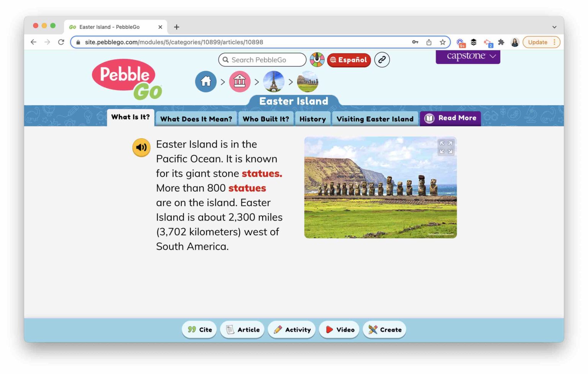This screenshot has height=374, width=588.
Task: Expand the browser chevron at top right
Action: (x=554, y=27)
